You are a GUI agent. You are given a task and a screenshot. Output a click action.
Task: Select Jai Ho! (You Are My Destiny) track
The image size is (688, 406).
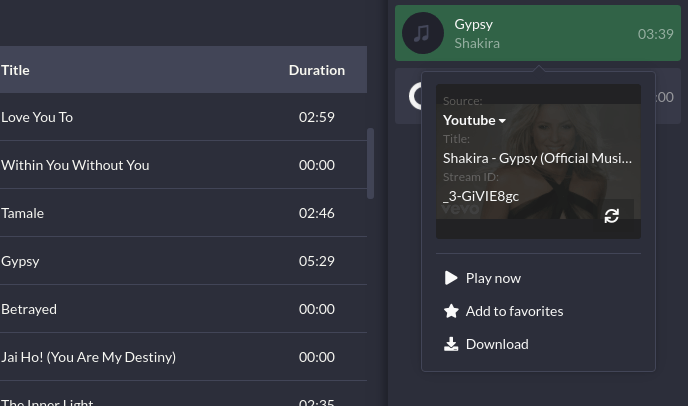pyautogui.click(x=183, y=357)
